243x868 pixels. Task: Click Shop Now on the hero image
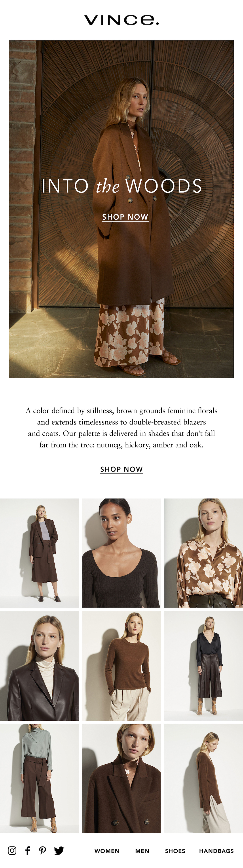pos(125,217)
